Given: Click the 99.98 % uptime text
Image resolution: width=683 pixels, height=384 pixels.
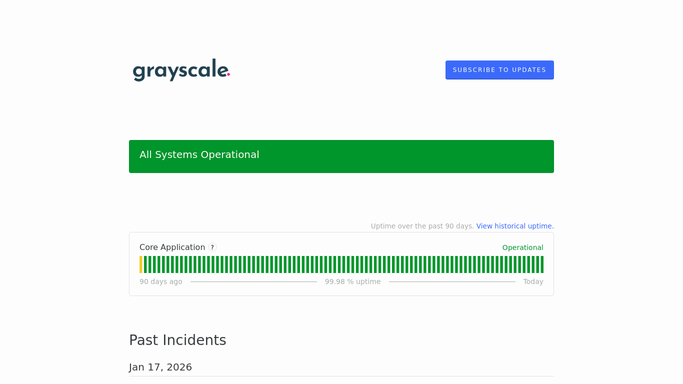Looking at the screenshot, I should 353,282.
